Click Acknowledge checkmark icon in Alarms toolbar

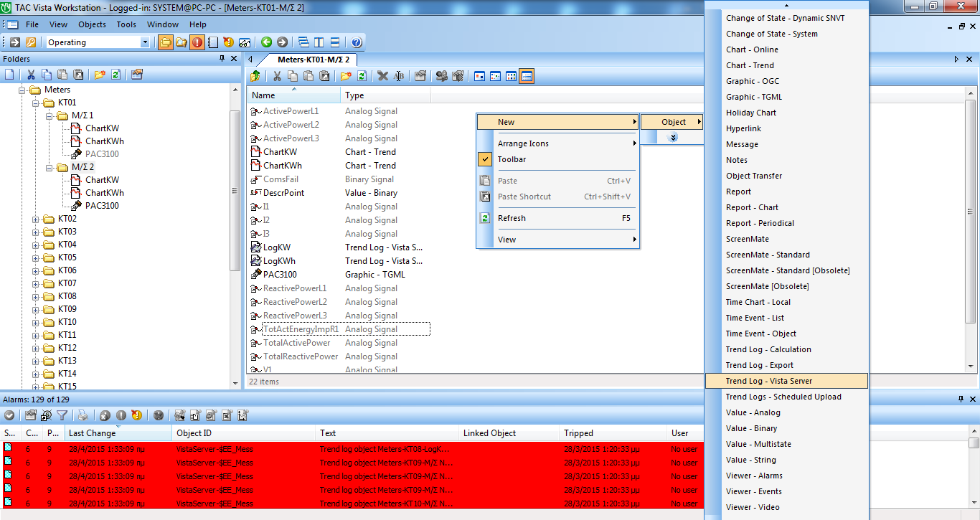click(x=10, y=415)
